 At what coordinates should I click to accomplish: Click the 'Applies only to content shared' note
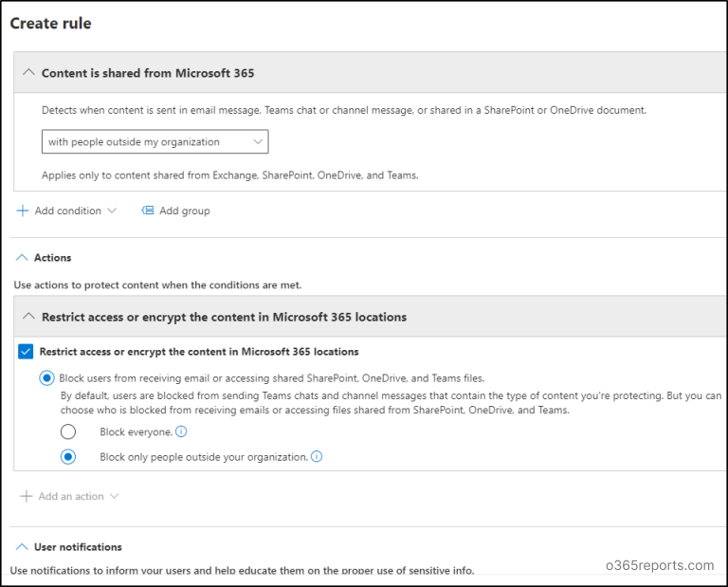pyautogui.click(x=229, y=175)
